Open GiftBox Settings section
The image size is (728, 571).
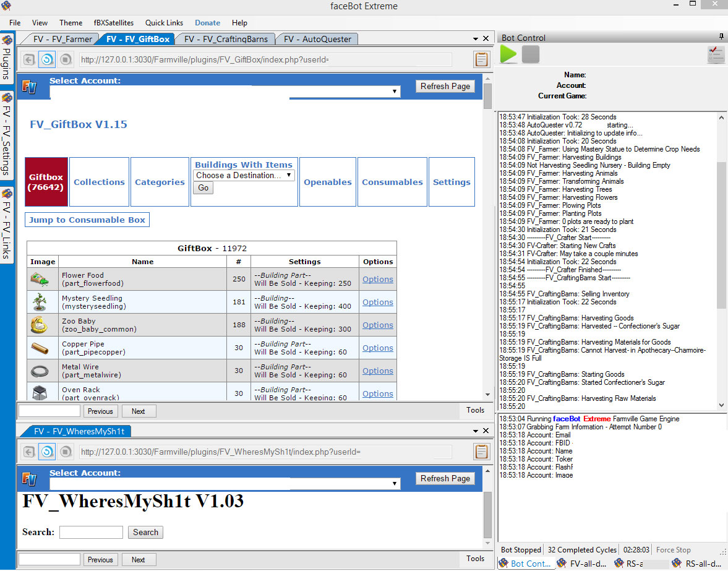pos(452,182)
